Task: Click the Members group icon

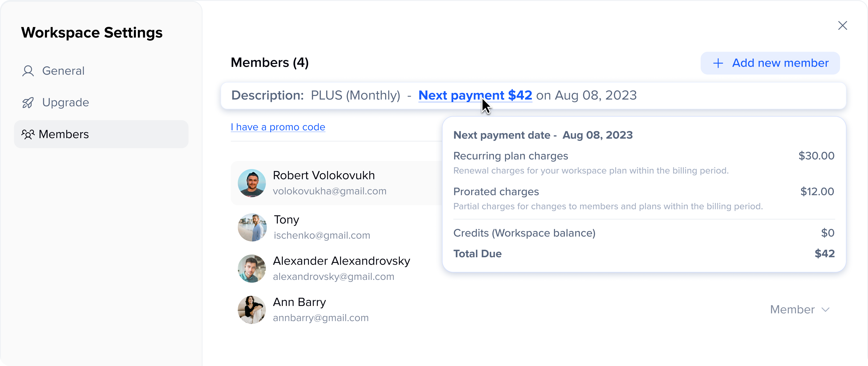Action: pyautogui.click(x=28, y=134)
